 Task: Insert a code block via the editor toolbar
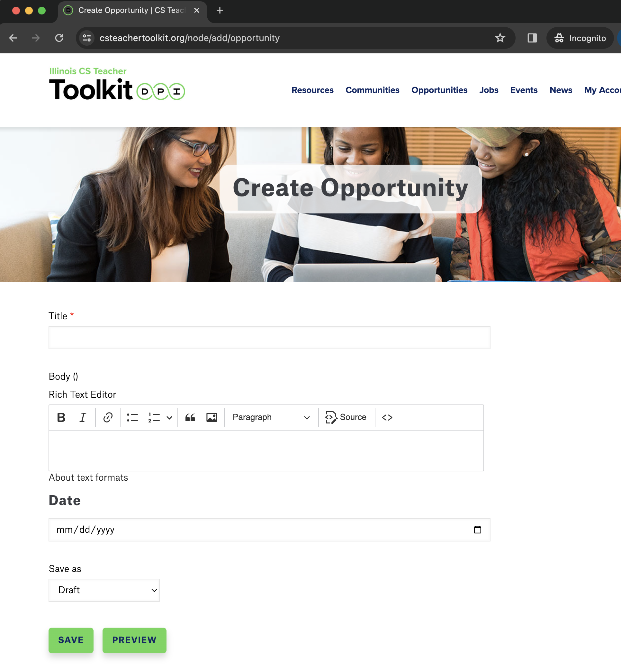point(387,417)
